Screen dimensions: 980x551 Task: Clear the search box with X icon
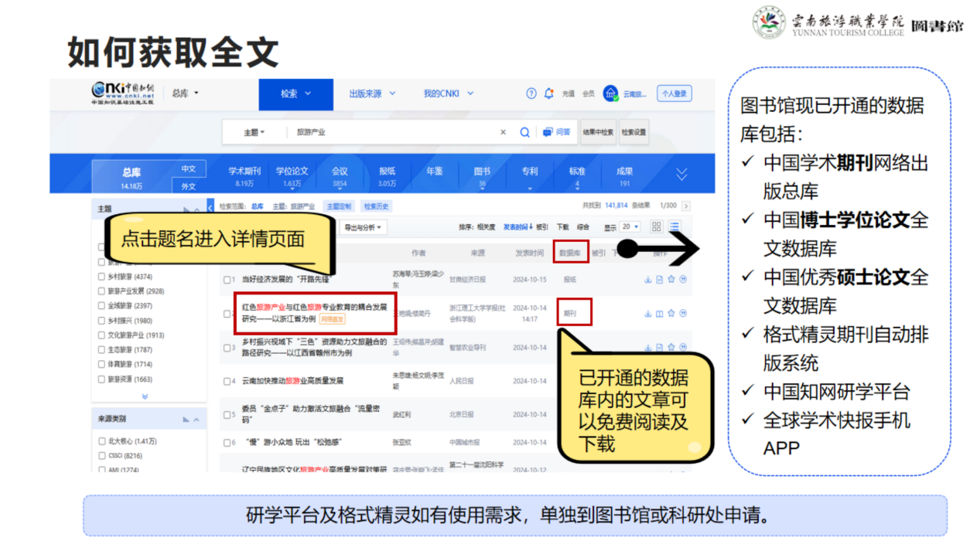[503, 132]
